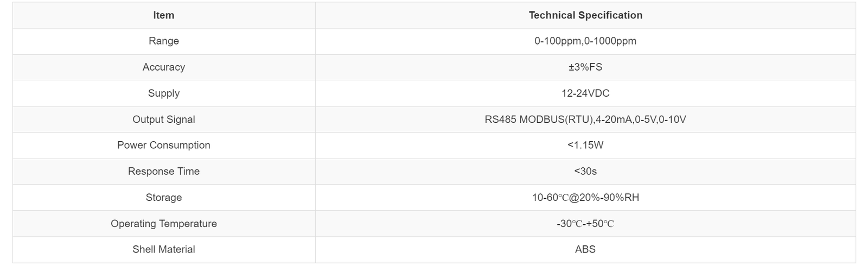Select the Storage row label

[163, 197]
